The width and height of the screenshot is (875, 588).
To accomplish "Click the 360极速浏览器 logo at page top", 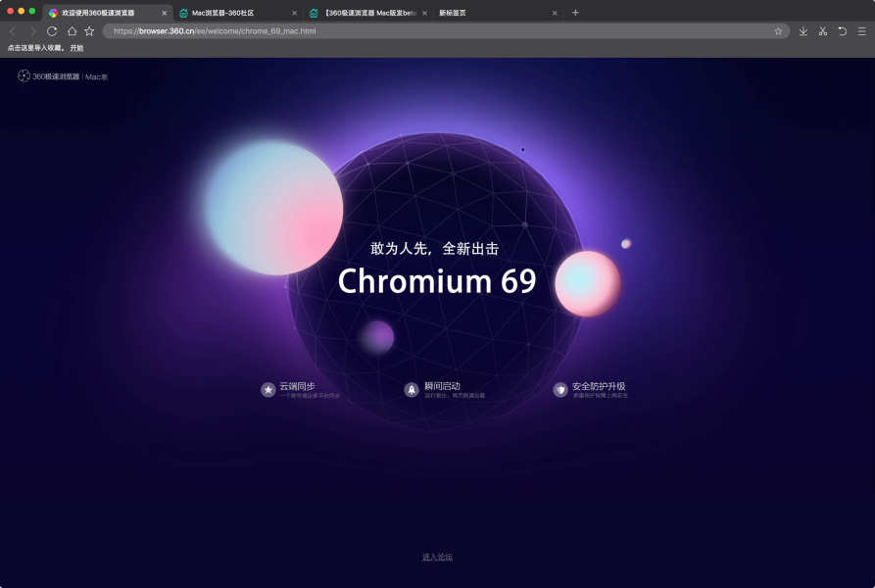I will coord(63,76).
